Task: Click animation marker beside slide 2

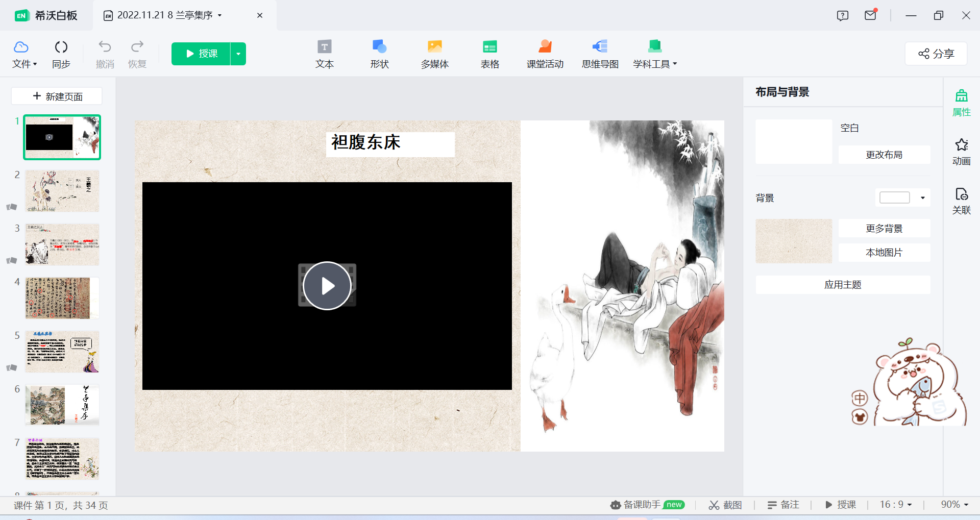Action: 12,207
